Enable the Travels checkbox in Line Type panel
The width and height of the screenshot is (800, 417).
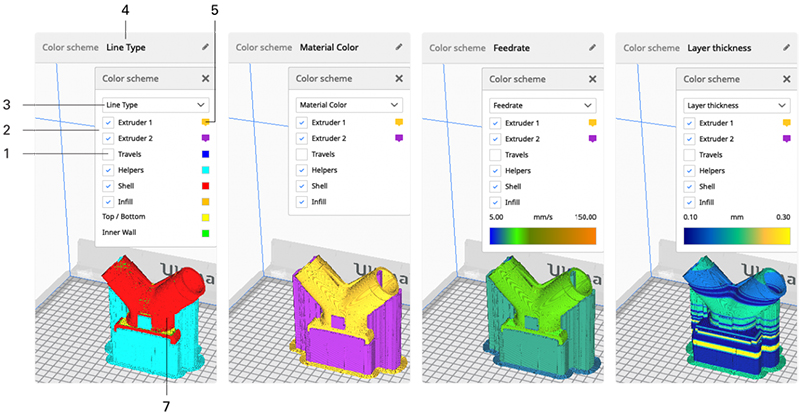(108, 155)
